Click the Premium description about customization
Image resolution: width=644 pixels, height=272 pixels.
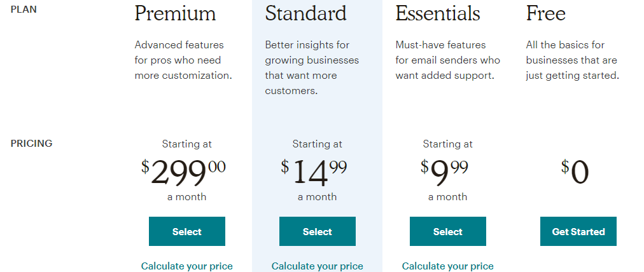(183, 60)
